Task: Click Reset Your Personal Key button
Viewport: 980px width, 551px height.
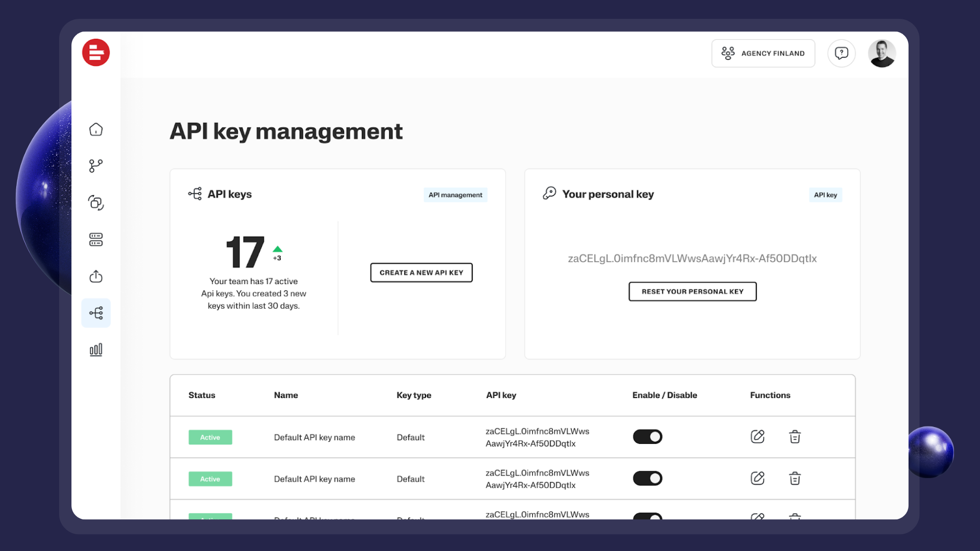Action: 692,291
